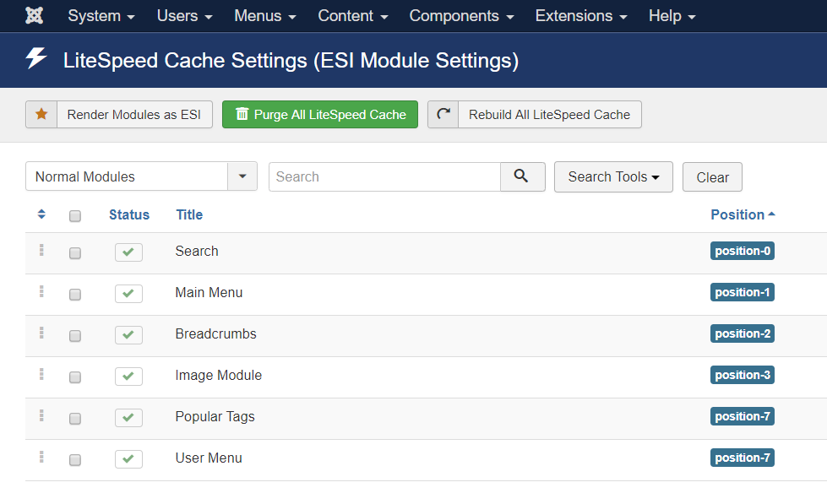Viewport: 827px width, 504px height.
Task: Open the Extensions menu
Action: point(580,16)
